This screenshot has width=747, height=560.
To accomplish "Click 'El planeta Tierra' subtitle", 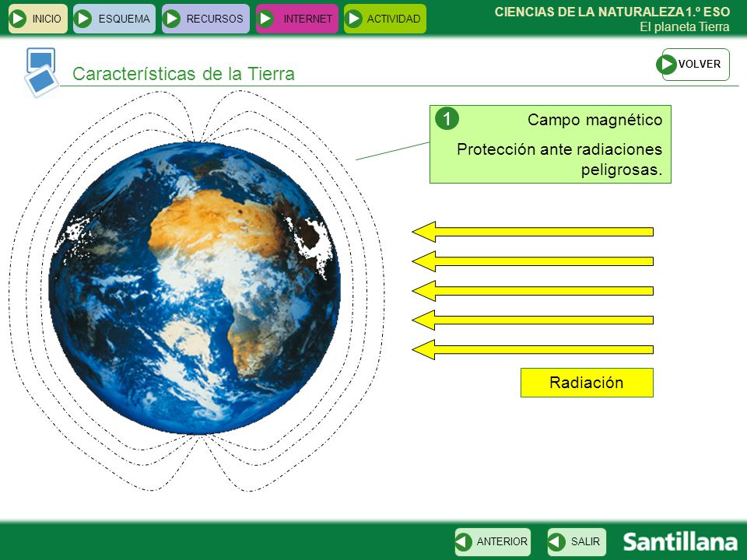I will coord(685,27).
